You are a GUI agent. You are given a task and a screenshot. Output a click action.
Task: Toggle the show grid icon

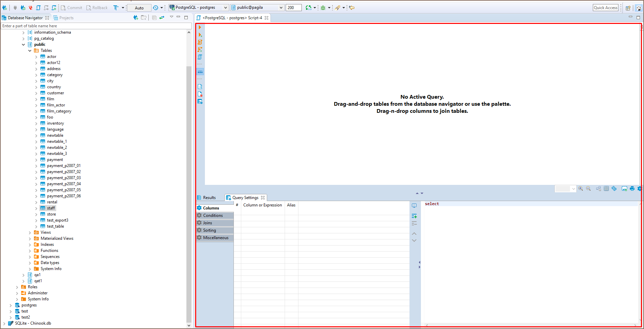(x=606, y=189)
